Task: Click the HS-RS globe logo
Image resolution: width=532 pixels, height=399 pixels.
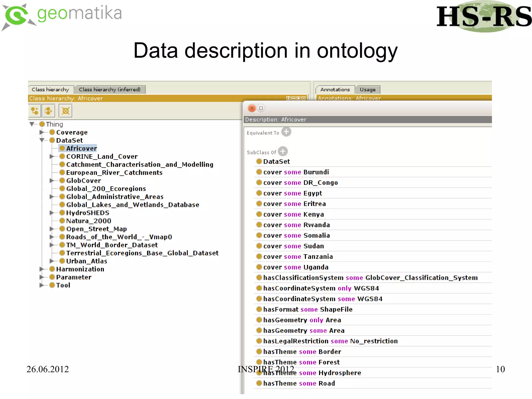Action: [484, 17]
